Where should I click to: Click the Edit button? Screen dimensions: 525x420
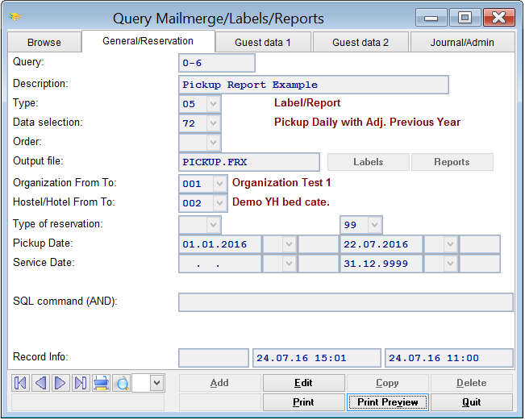(x=303, y=383)
